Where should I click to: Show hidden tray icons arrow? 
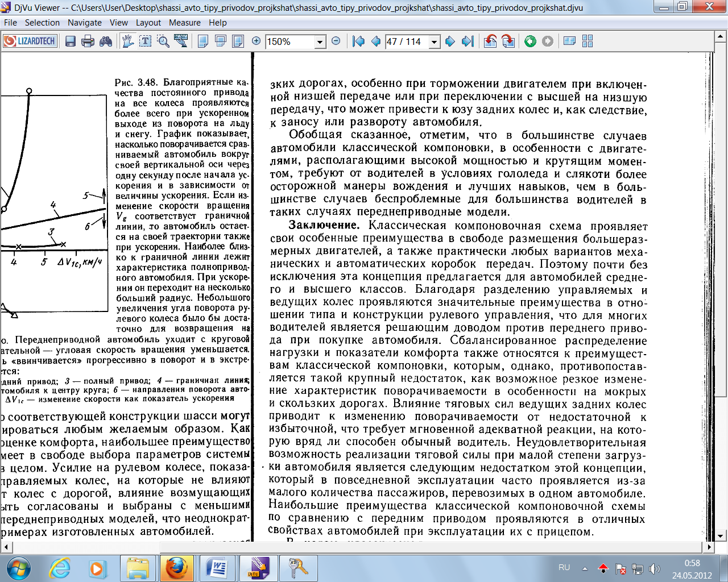coord(585,568)
